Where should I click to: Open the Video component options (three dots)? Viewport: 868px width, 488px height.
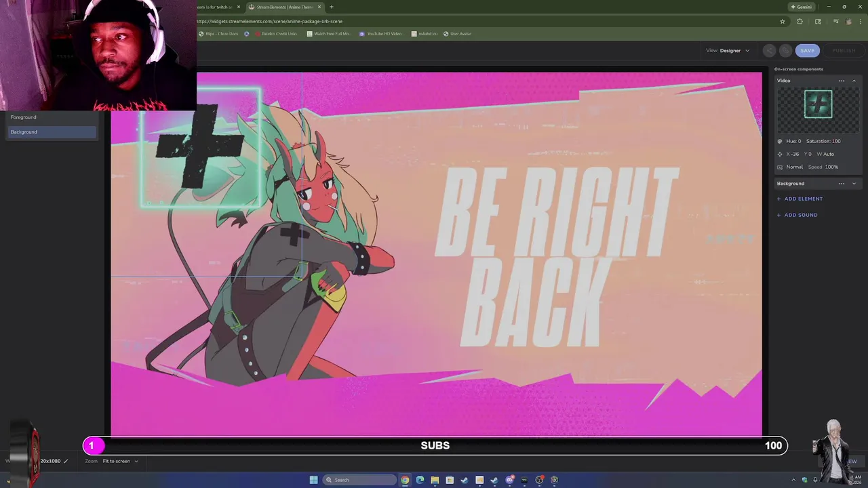point(842,81)
